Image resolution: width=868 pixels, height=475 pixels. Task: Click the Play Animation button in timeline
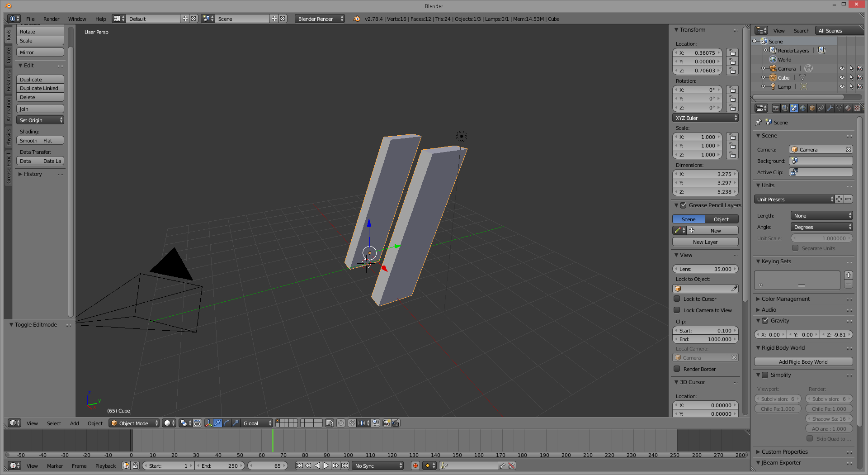[326, 465]
